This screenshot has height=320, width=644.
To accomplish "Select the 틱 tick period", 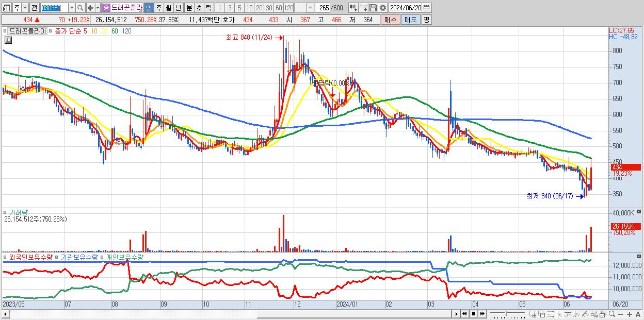I will pyautogui.click(x=208, y=8).
